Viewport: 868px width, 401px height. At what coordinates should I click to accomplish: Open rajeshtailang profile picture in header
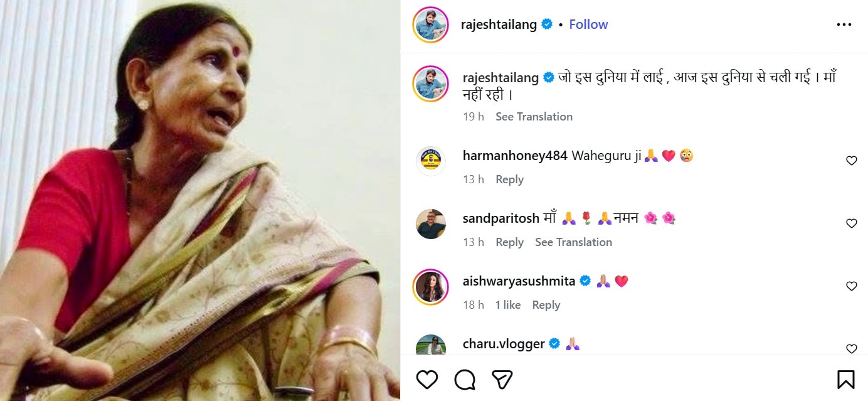coord(430,25)
